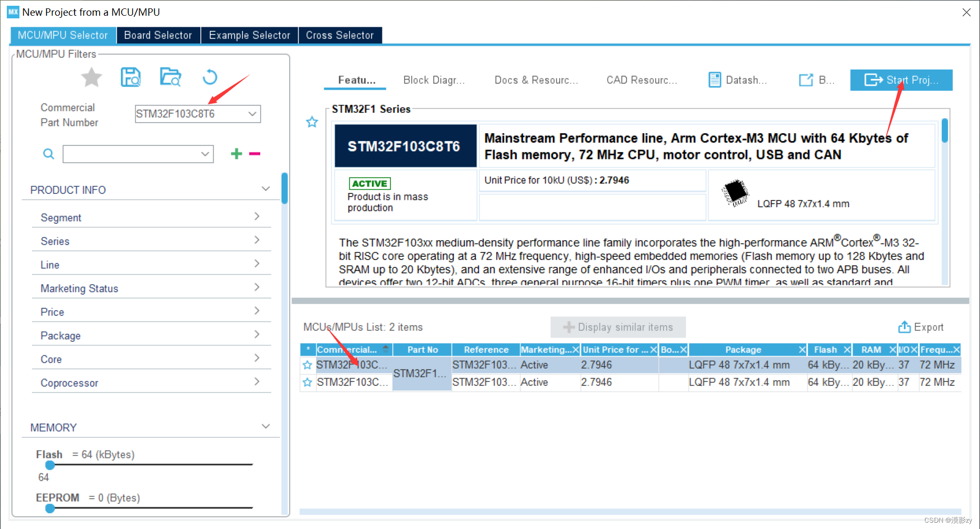Remove the Unit Price column via its X

pyautogui.click(x=654, y=350)
